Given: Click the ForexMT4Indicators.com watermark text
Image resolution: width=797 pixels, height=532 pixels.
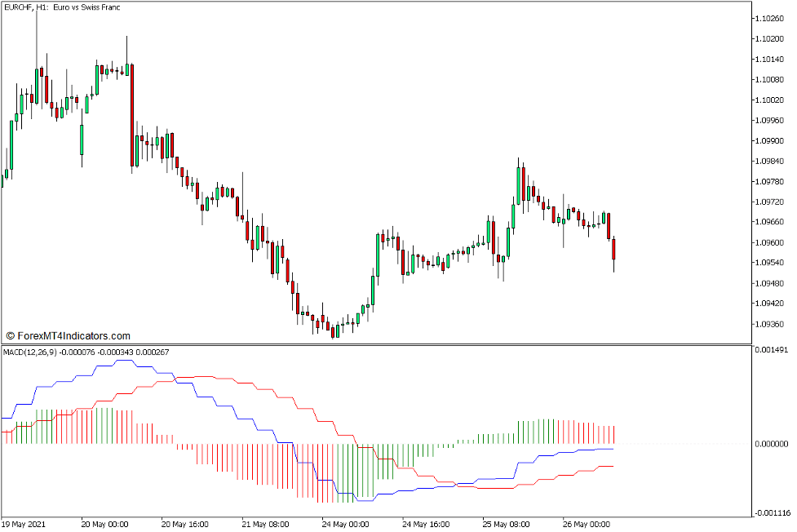Looking at the screenshot, I should pos(69,335).
